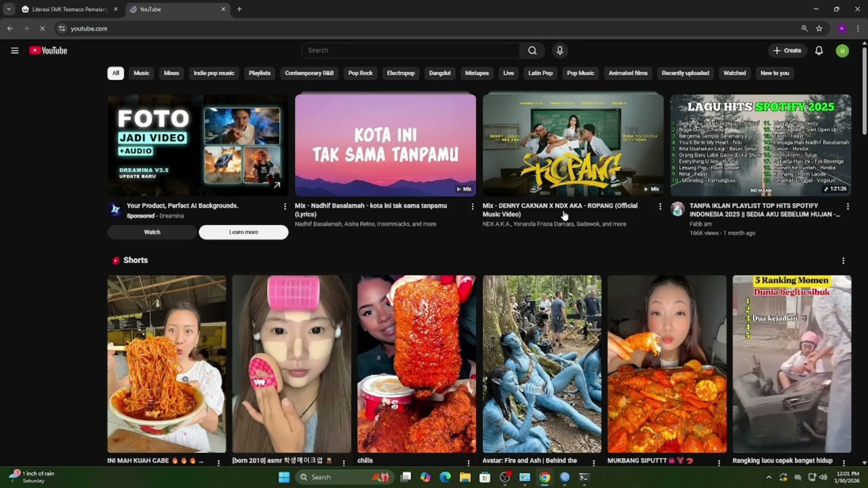
Task: Open LAGU HITS SPOTIFY 2025 thumbnail
Action: click(761, 145)
